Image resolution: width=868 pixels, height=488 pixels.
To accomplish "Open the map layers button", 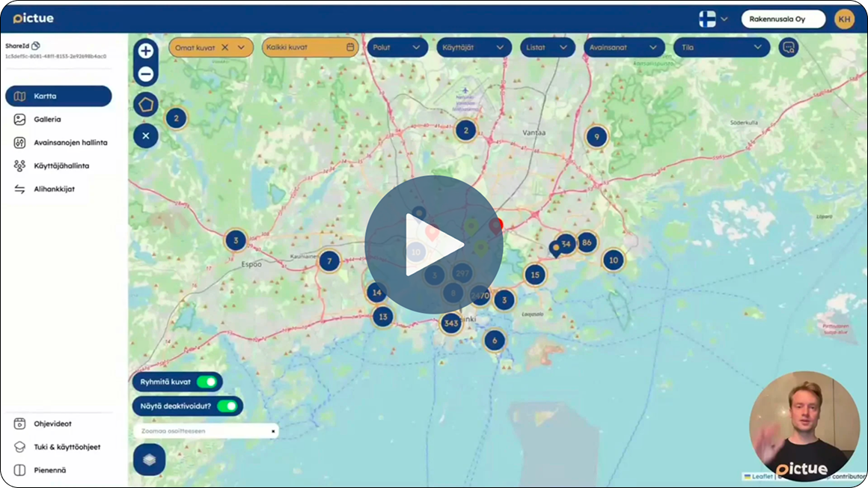I will coord(150,460).
